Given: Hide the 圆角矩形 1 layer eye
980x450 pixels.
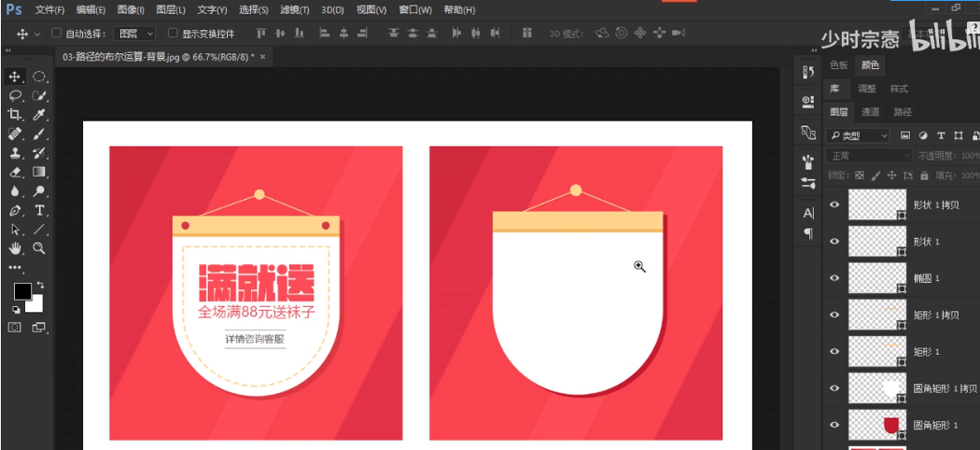Looking at the screenshot, I should [834, 425].
